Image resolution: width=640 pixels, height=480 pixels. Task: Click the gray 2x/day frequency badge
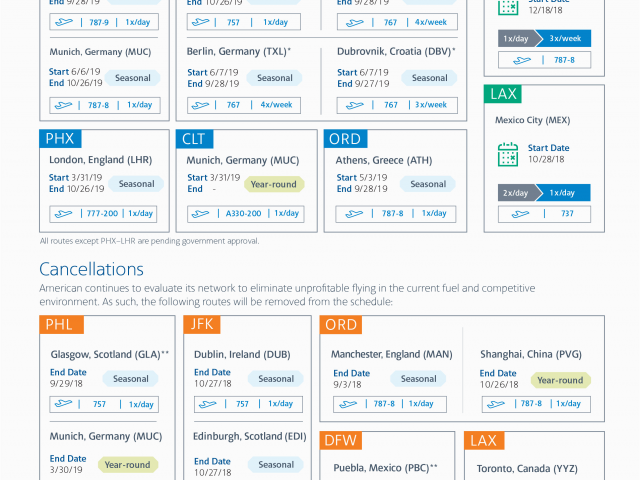pyautogui.click(x=520, y=193)
